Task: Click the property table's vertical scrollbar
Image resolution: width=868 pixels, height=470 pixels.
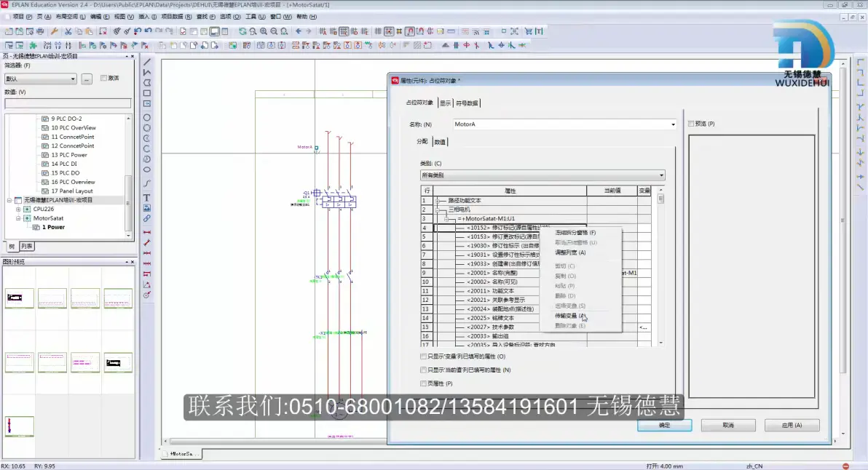Action: pyautogui.click(x=661, y=266)
